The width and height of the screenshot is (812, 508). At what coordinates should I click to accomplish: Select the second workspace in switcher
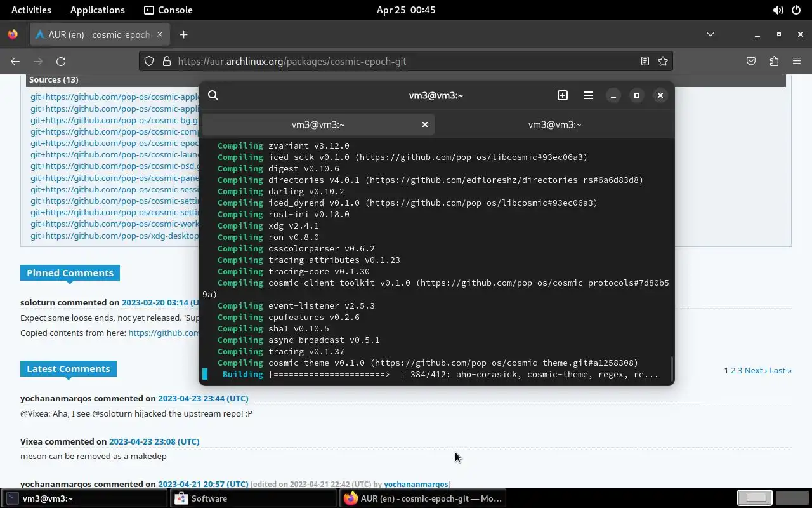click(792, 498)
